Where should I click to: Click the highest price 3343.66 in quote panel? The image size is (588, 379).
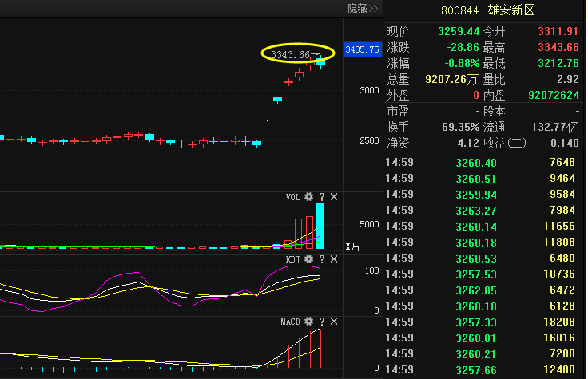pyautogui.click(x=558, y=47)
